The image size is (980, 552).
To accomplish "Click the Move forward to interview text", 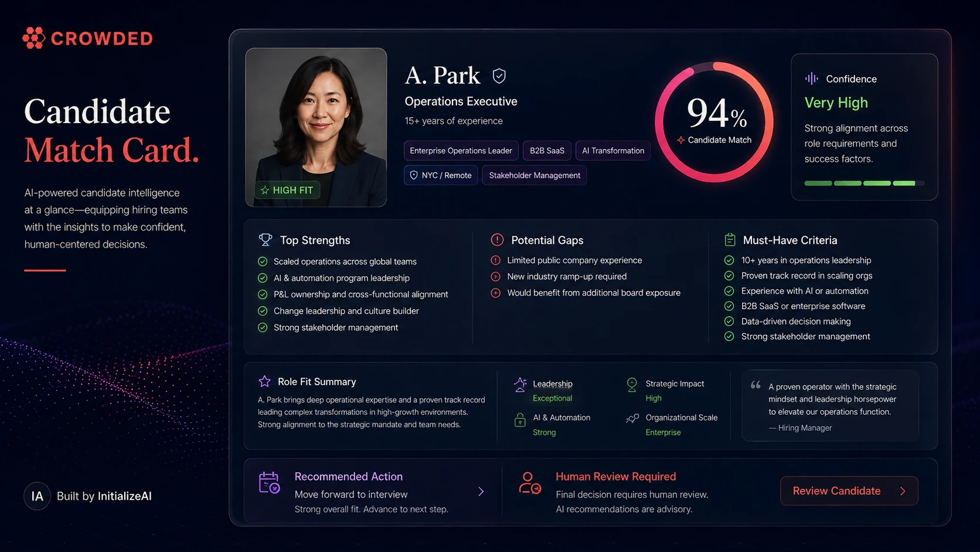I will point(351,495).
